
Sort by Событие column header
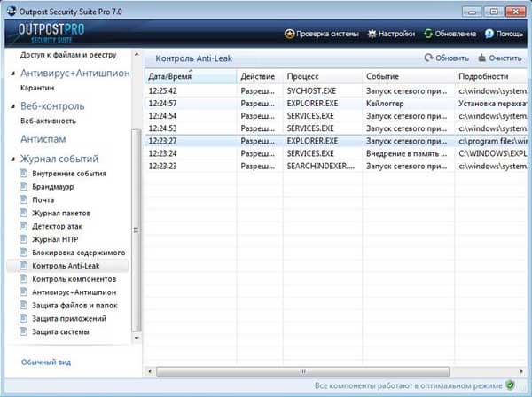[x=408, y=76]
